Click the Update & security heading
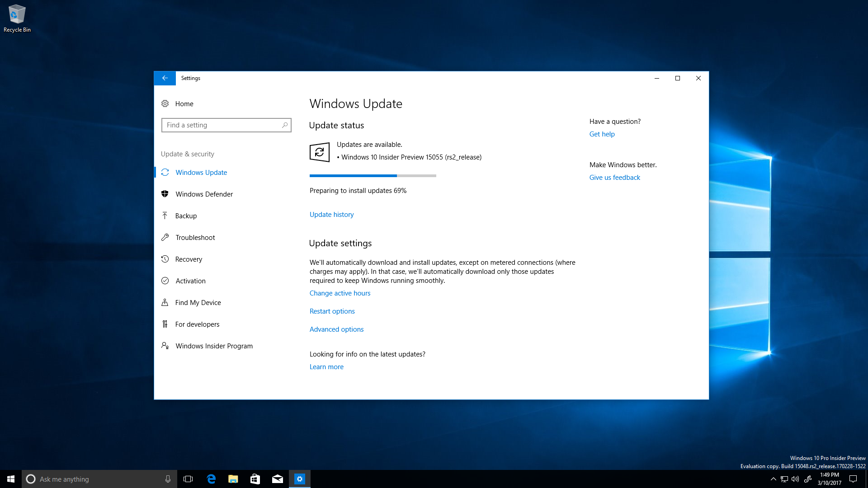868x488 pixels. coord(188,154)
